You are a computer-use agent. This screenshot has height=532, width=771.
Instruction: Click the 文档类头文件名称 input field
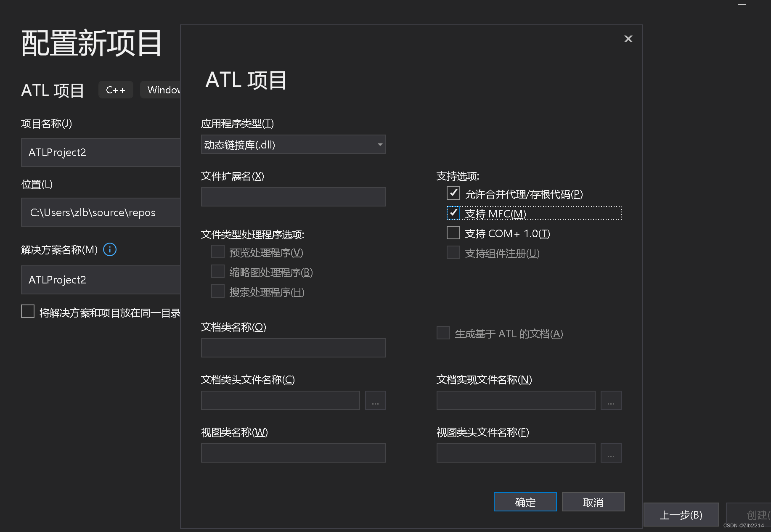[280, 400]
